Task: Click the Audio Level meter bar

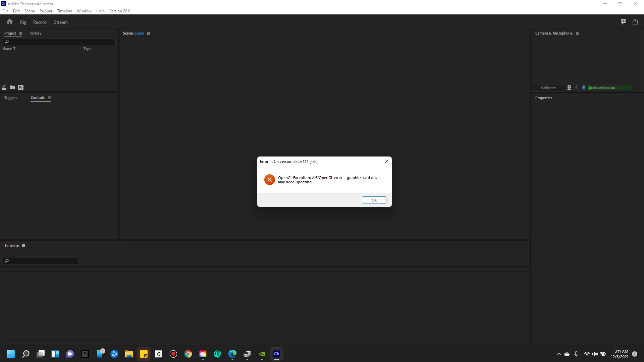Action: point(609,88)
